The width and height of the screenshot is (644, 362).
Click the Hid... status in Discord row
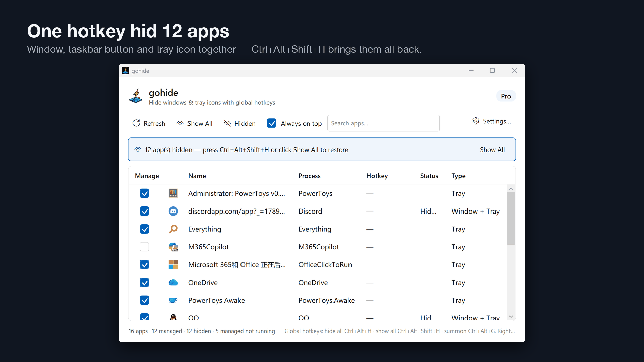click(x=428, y=211)
